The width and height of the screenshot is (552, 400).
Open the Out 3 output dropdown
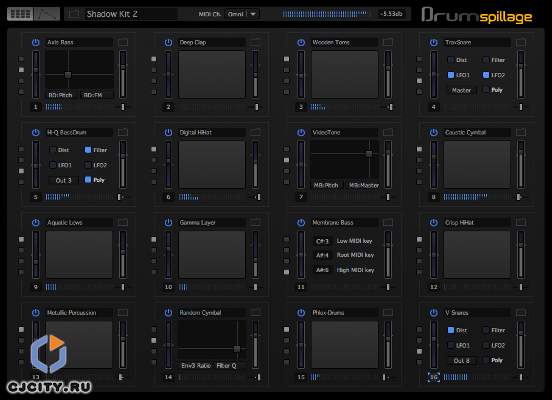pyautogui.click(x=63, y=181)
